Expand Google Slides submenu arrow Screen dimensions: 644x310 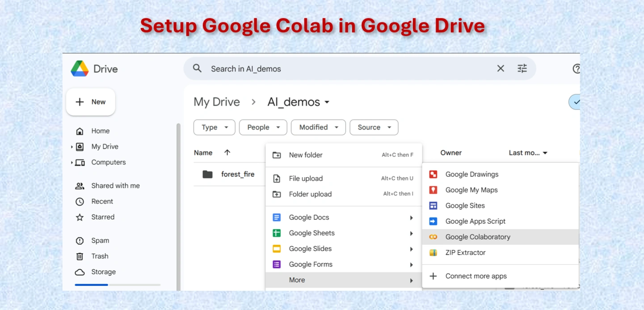pos(411,249)
